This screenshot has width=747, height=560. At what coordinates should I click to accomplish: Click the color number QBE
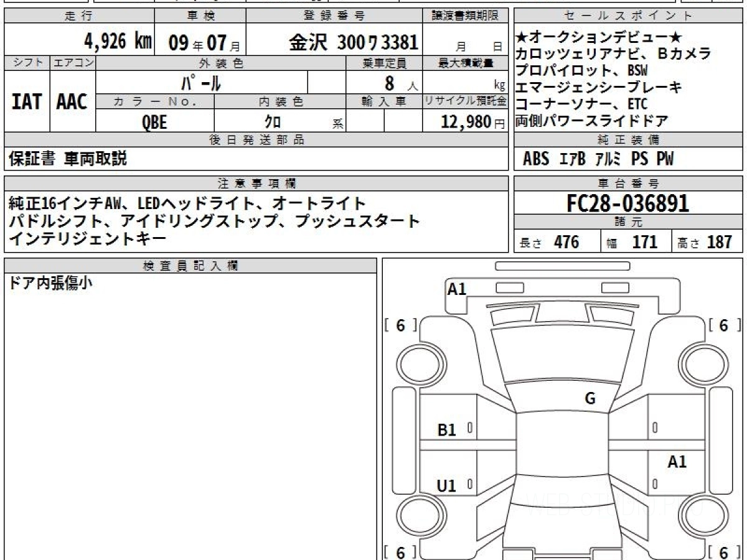coord(154,122)
